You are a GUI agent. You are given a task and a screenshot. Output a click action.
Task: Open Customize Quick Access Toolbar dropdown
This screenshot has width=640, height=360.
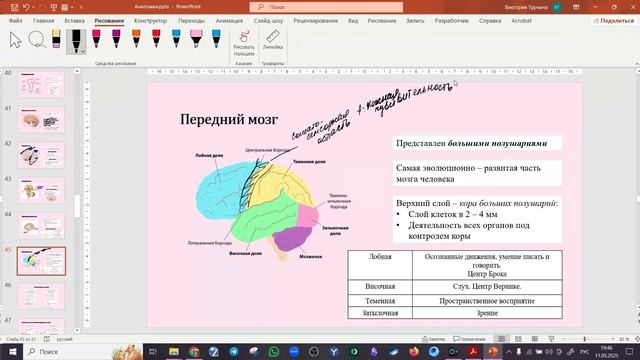coord(81,7)
